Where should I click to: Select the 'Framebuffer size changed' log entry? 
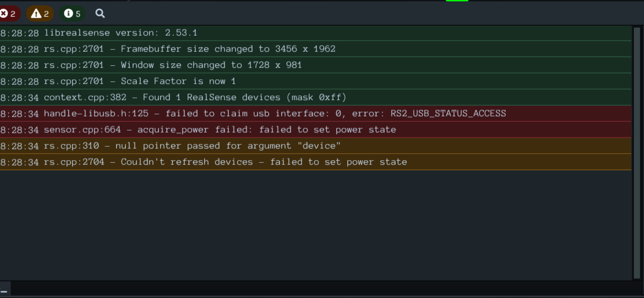[168, 49]
